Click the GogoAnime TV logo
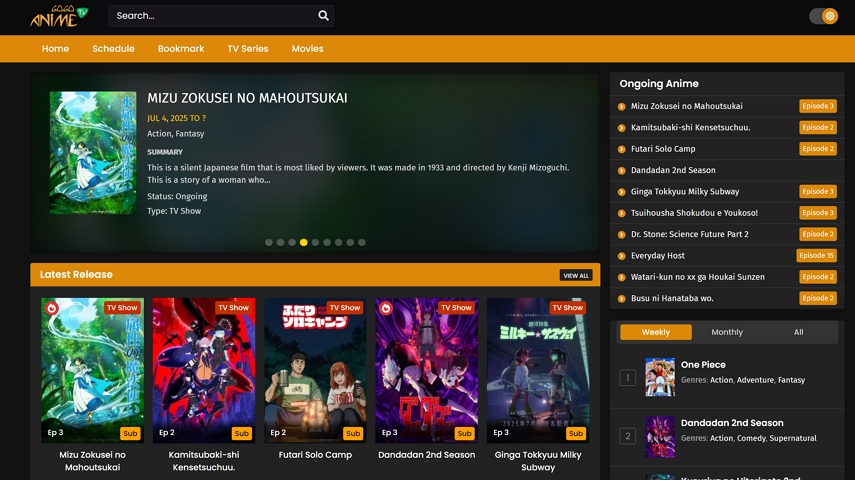Viewport: 855px width, 480px height. click(x=59, y=16)
